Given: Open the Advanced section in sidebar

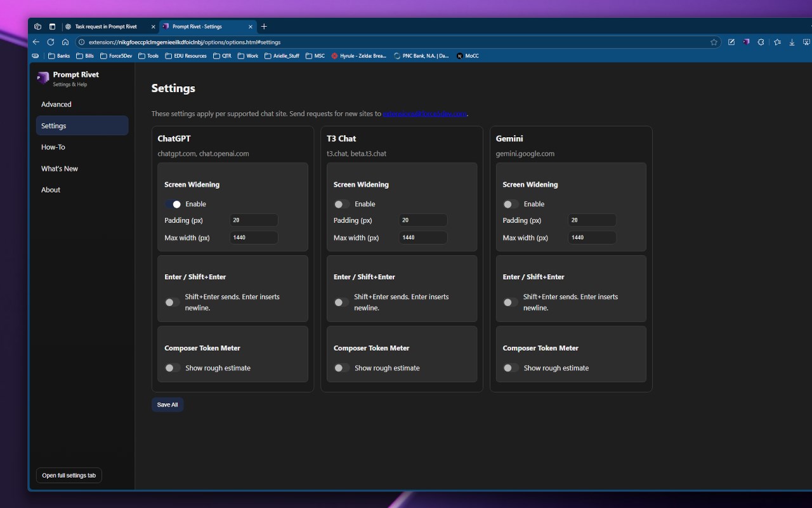Looking at the screenshot, I should click(82, 104).
